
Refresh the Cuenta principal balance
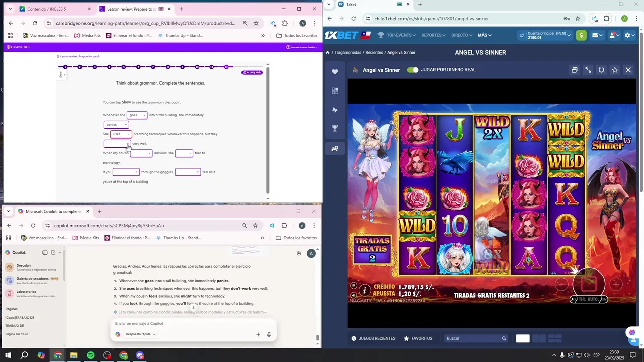coord(522,35)
